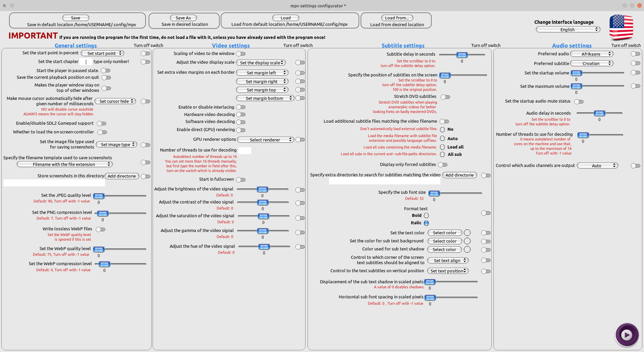Screen dimensions: 644x352
Task: Click Select color for sub text shadow
Action: 444,249
